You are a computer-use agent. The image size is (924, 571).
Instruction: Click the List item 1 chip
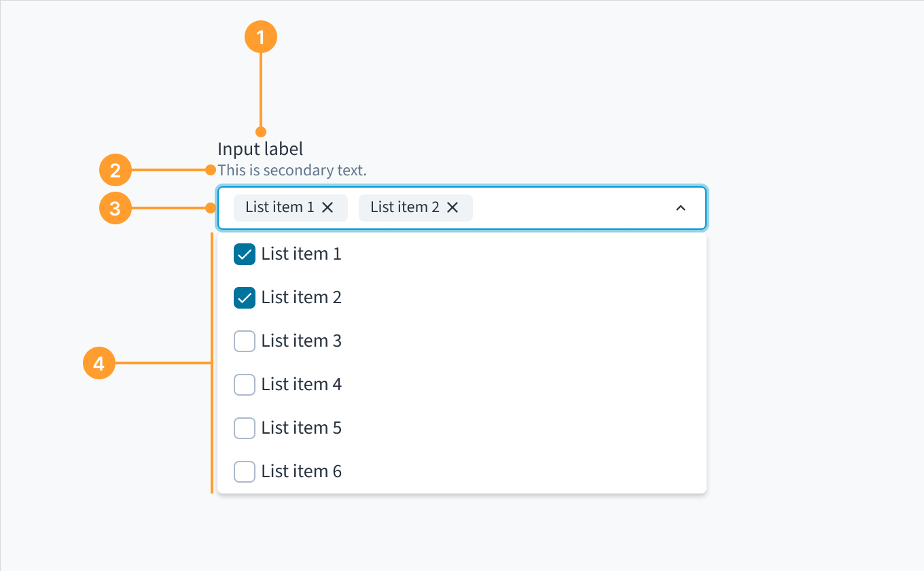(x=279, y=207)
